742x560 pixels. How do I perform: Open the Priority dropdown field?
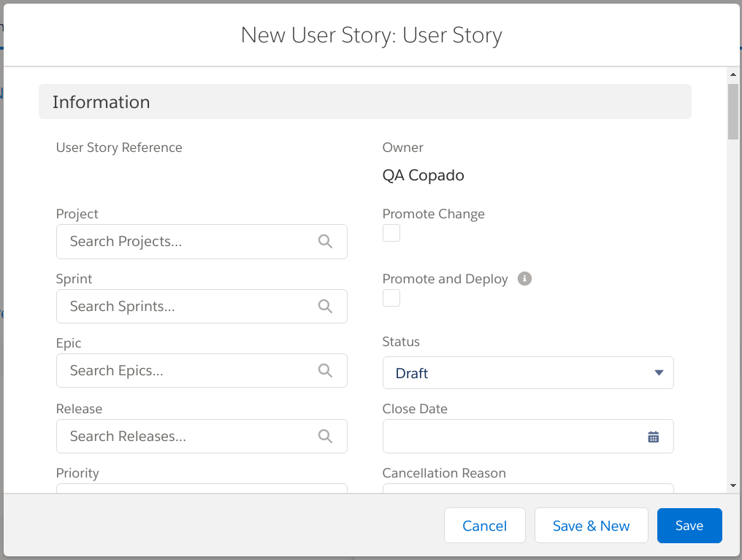click(x=201, y=488)
